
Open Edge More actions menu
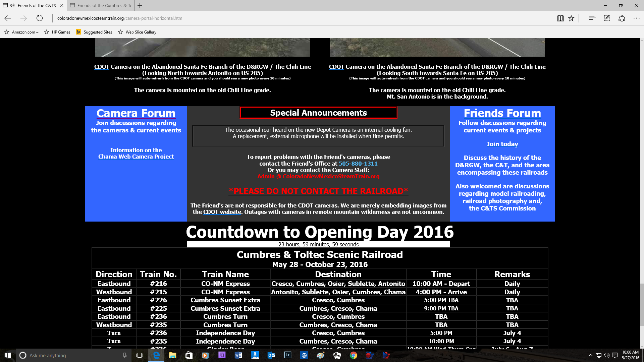click(636, 18)
